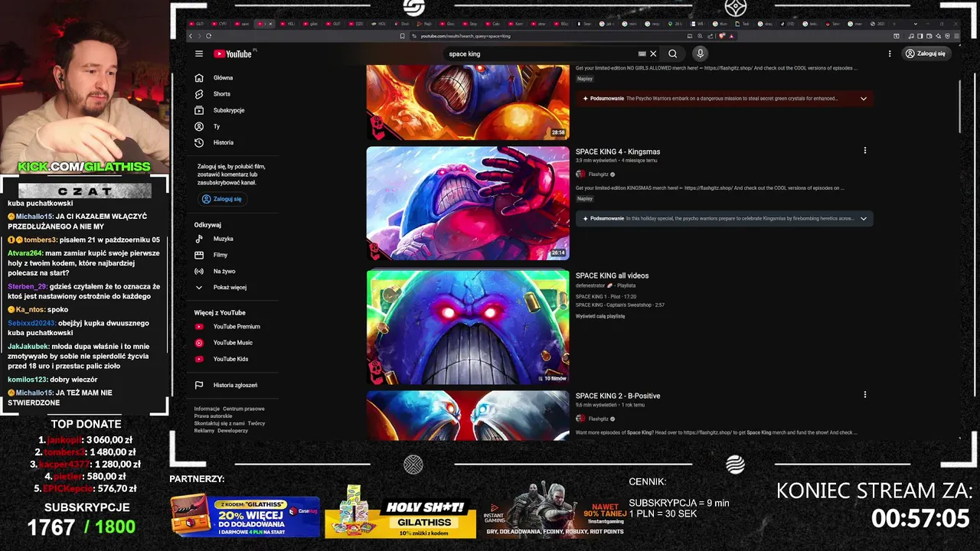Image resolution: width=980 pixels, height=551 pixels.
Task: Click the 'SPACE KING all videos' title
Action: (x=612, y=275)
